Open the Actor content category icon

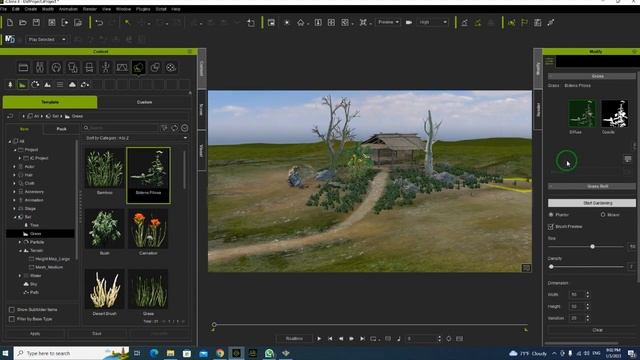[40, 67]
